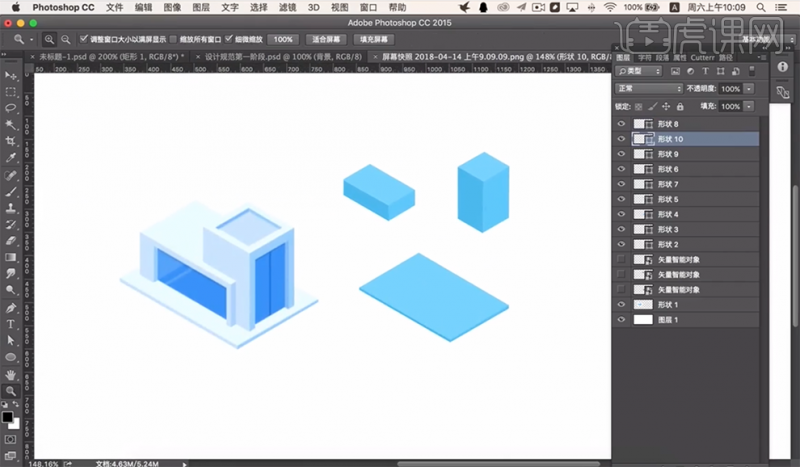
Task: Expand the opacity 100% dropdown arrow
Action: (x=748, y=89)
